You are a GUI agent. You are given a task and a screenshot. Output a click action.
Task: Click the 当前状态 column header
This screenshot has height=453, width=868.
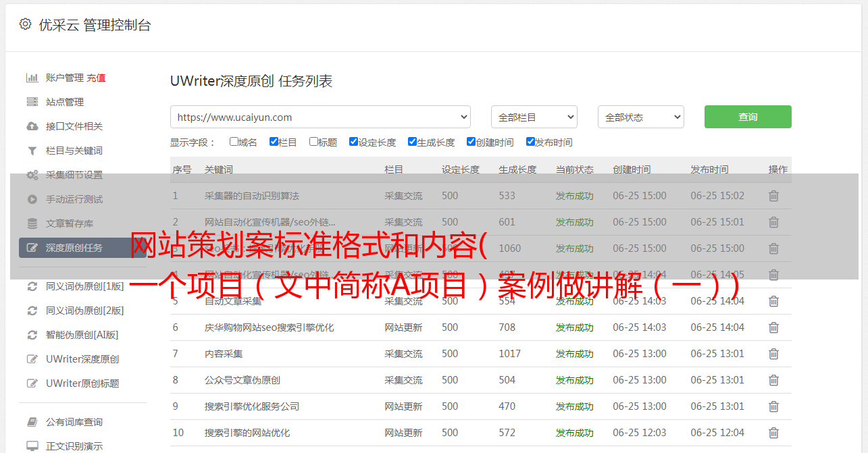click(x=575, y=169)
